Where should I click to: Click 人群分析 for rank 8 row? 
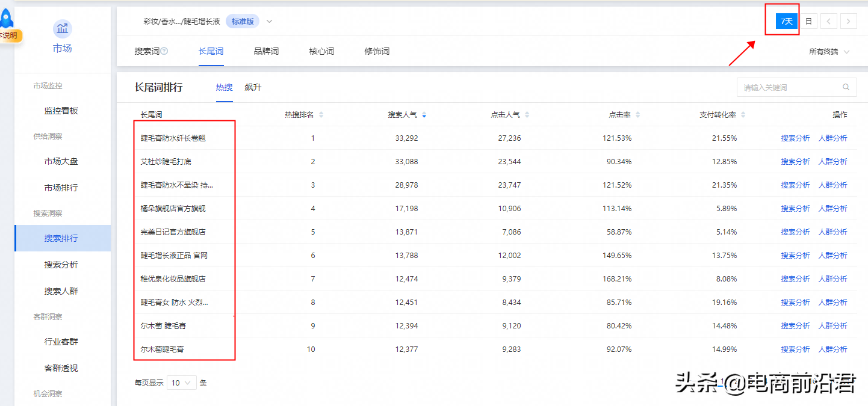(832, 303)
